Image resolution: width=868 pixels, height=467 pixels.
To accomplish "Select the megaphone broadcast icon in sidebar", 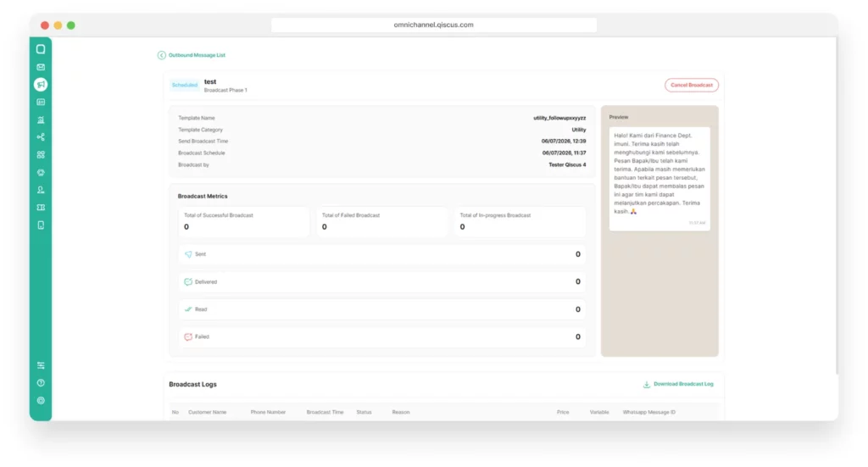I will (41, 85).
